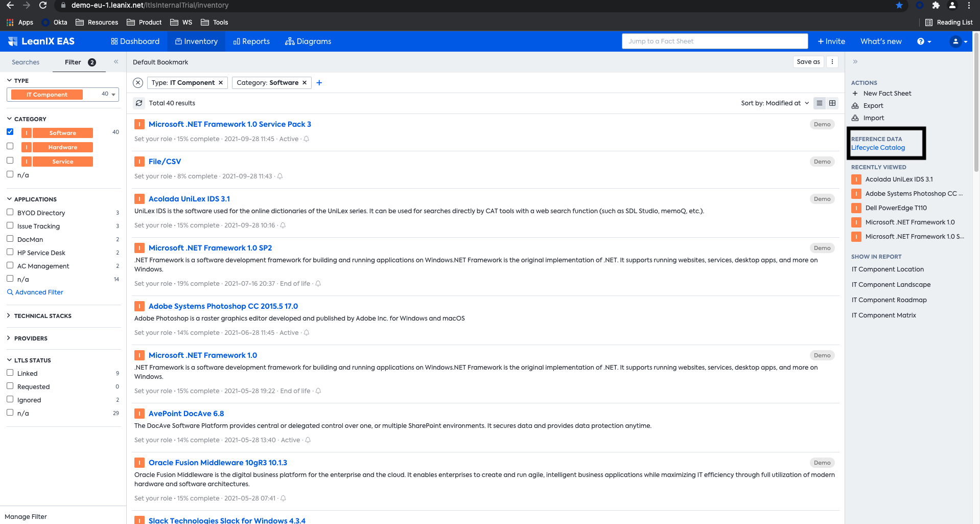980x524 pixels.
Task: Open the Lifecycle Catalog link
Action: tap(878, 148)
